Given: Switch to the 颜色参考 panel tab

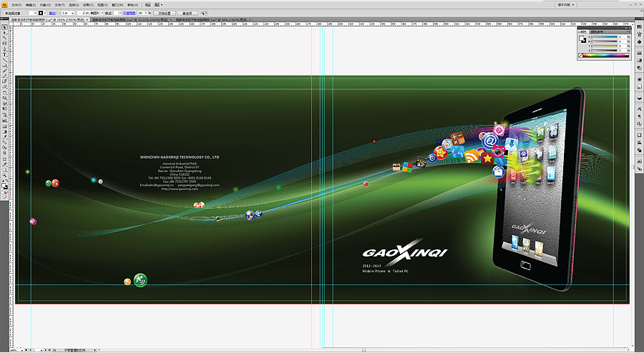Looking at the screenshot, I should click(595, 32).
